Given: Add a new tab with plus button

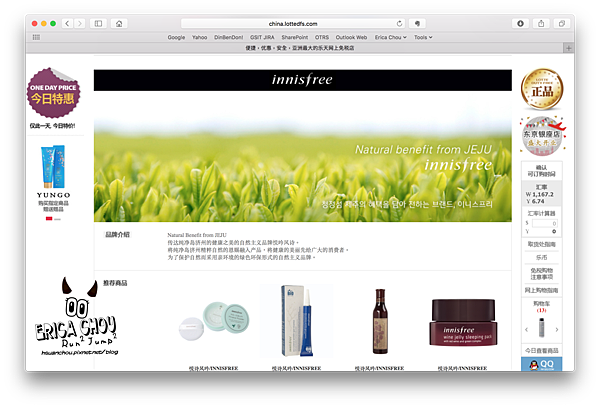Looking at the screenshot, I should click(568, 48).
